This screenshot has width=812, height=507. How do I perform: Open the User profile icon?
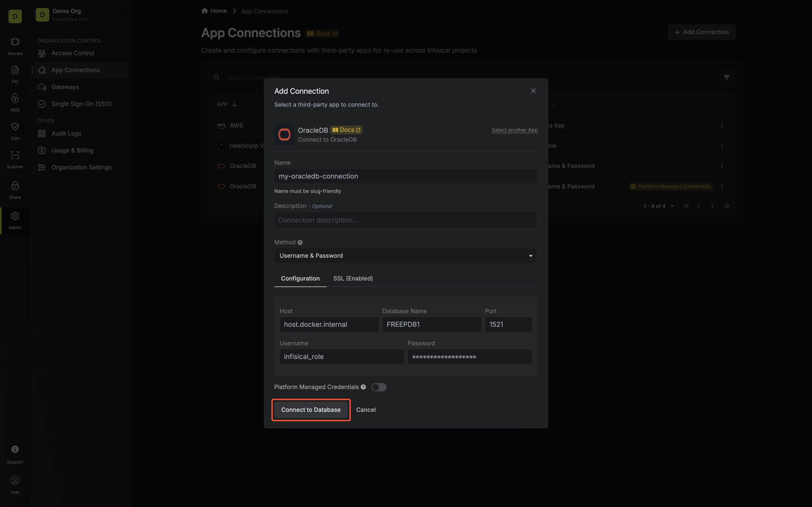[x=15, y=480]
